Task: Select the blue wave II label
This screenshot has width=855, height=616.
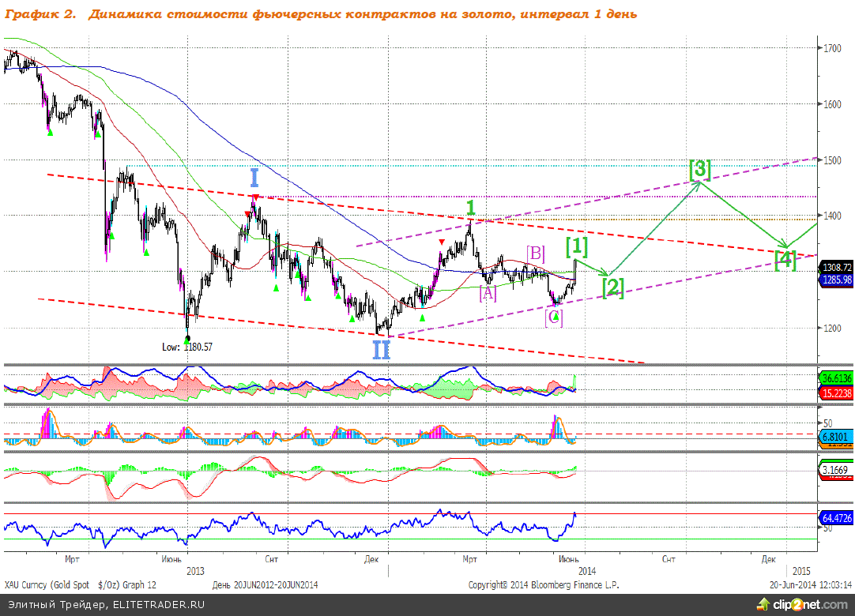Action: pos(381,350)
